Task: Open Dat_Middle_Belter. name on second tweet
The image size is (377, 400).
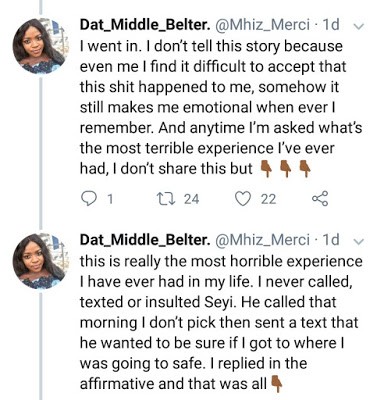Action: (x=145, y=240)
